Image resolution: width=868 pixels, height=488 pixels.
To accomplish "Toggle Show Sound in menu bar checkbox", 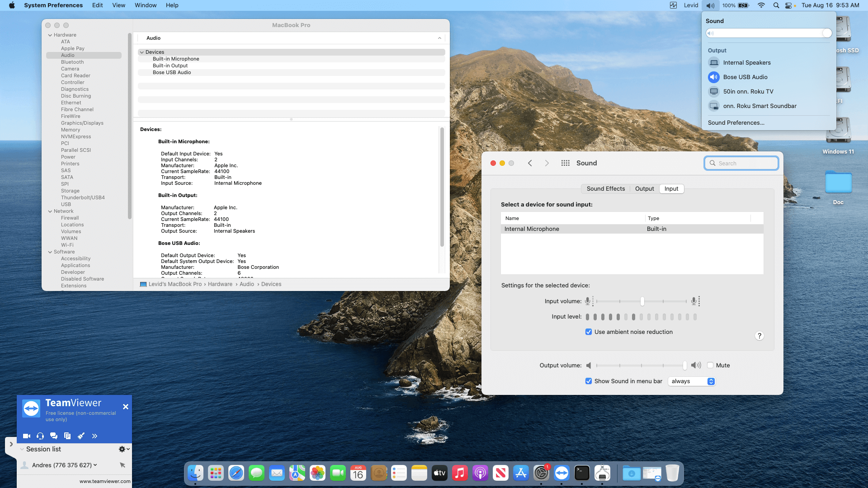I will [x=589, y=381].
